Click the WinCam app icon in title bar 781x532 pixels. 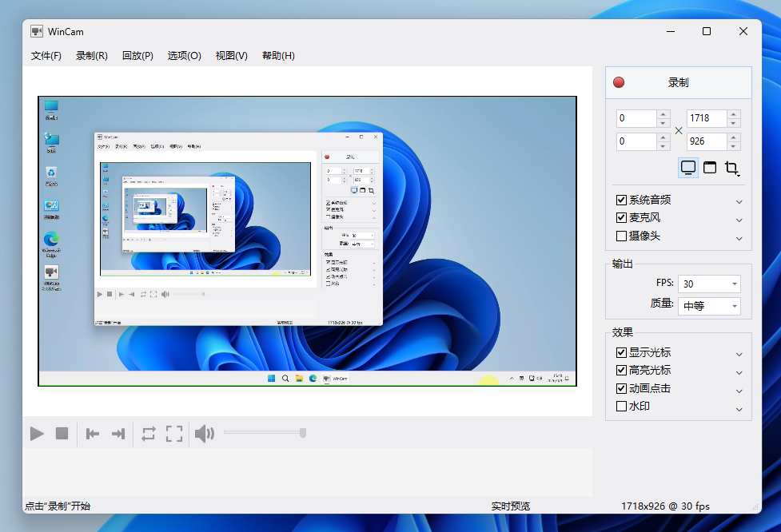[x=36, y=31]
